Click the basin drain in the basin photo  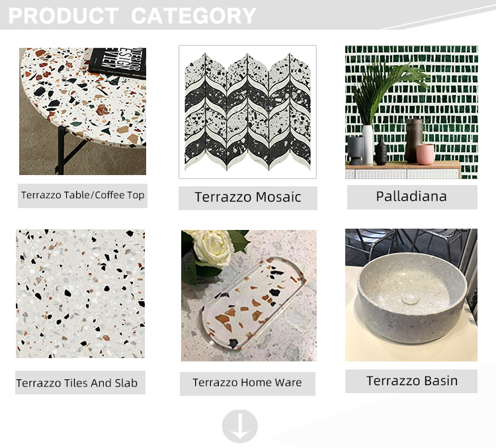(x=410, y=299)
